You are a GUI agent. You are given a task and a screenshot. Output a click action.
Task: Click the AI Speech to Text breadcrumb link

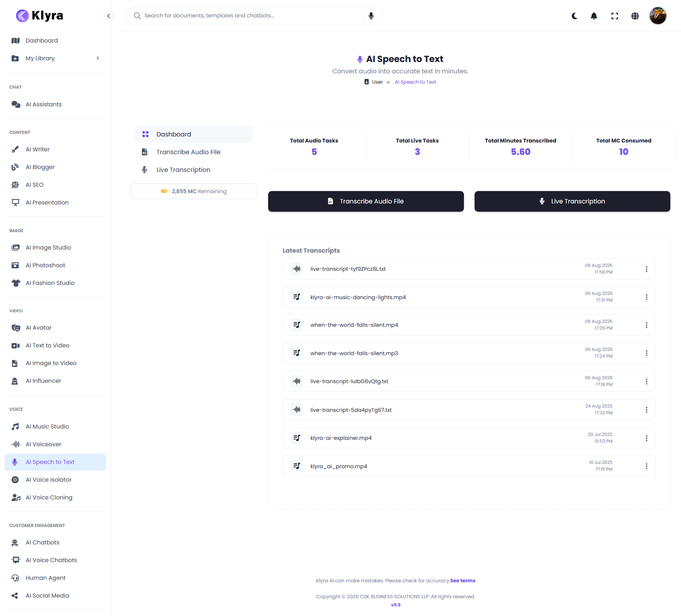(x=415, y=82)
